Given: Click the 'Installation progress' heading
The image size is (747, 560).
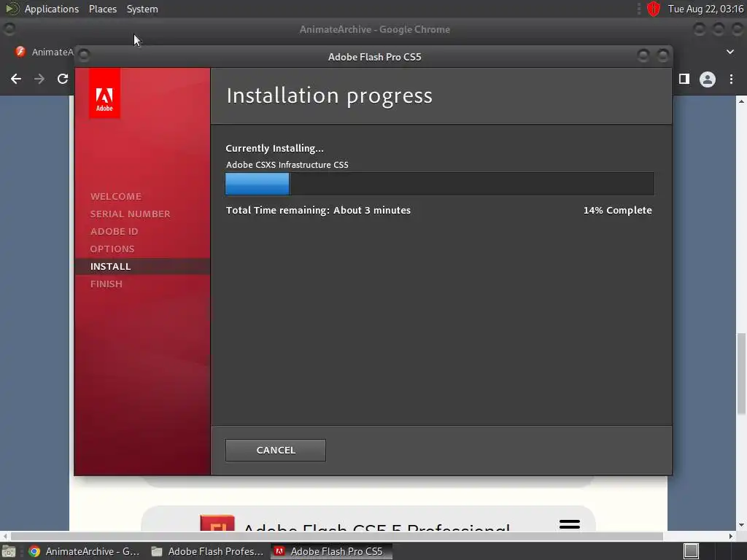Looking at the screenshot, I should coord(329,96).
